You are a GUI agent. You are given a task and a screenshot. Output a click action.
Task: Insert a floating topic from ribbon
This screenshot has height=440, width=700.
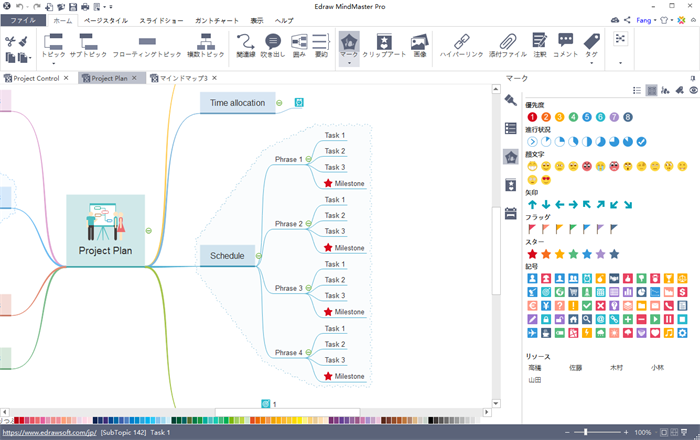(147, 46)
